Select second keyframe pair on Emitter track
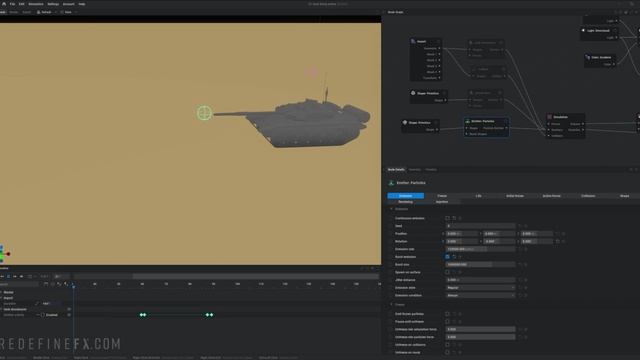Image resolution: width=640 pixels, height=360 pixels. pos(209,315)
